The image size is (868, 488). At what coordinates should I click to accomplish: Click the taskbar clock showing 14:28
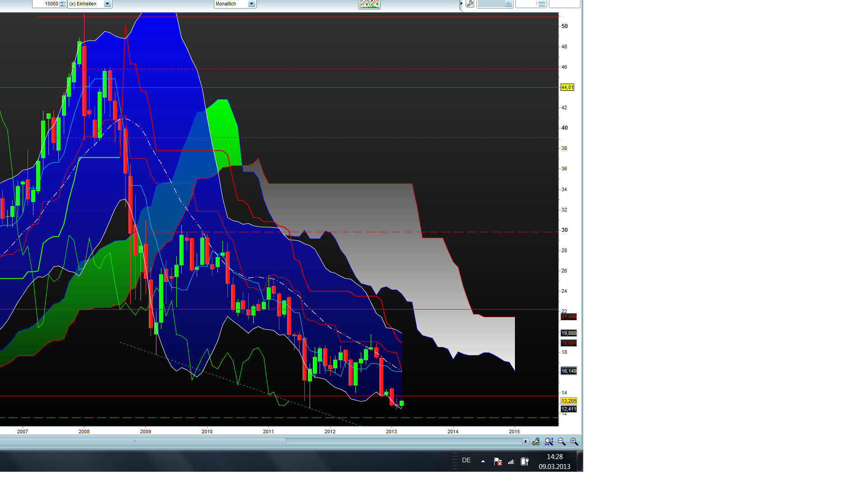pyautogui.click(x=555, y=461)
